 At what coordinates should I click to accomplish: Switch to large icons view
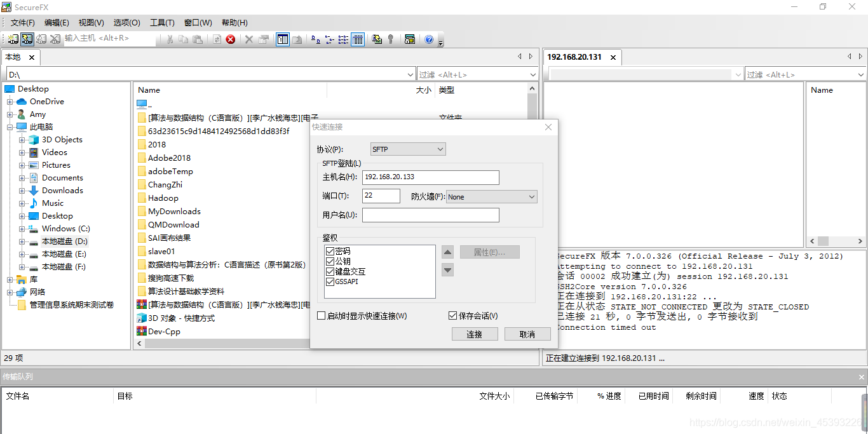[x=316, y=39]
